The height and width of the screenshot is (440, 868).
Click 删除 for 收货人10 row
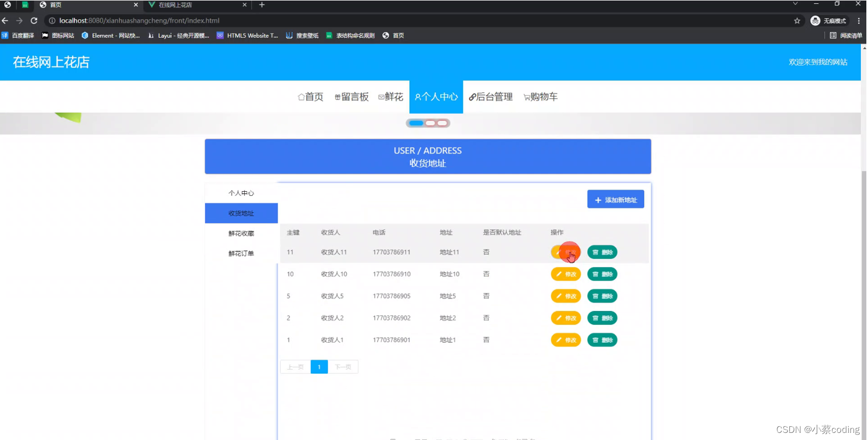coord(602,274)
